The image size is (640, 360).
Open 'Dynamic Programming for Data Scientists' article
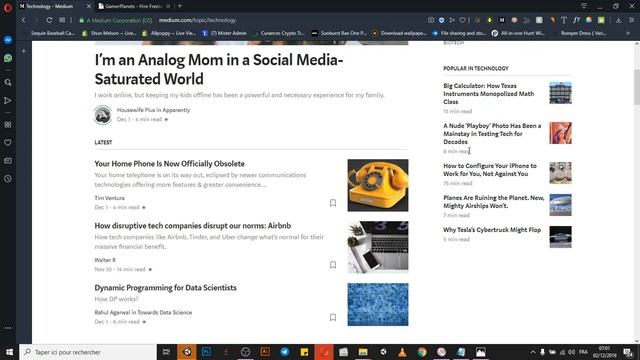pyautogui.click(x=165, y=288)
